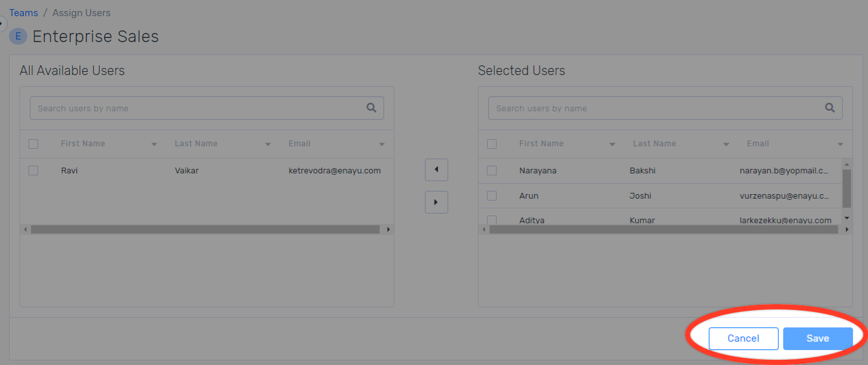Open Email column filter in Available Users

click(x=382, y=144)
